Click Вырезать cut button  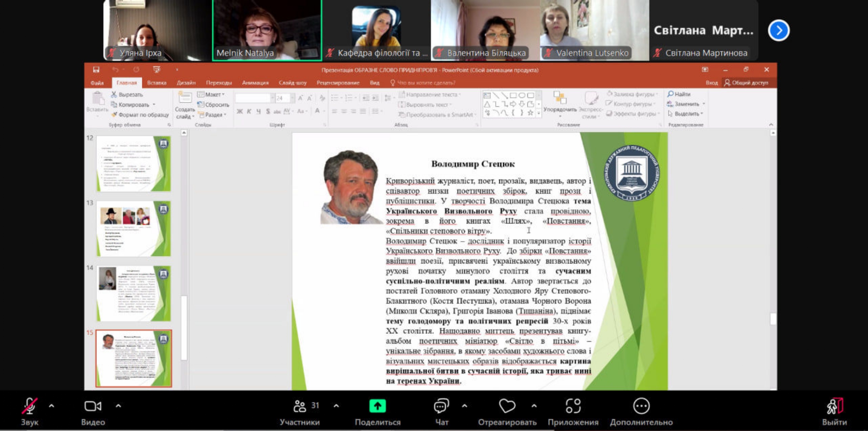(x=127, y=95)
